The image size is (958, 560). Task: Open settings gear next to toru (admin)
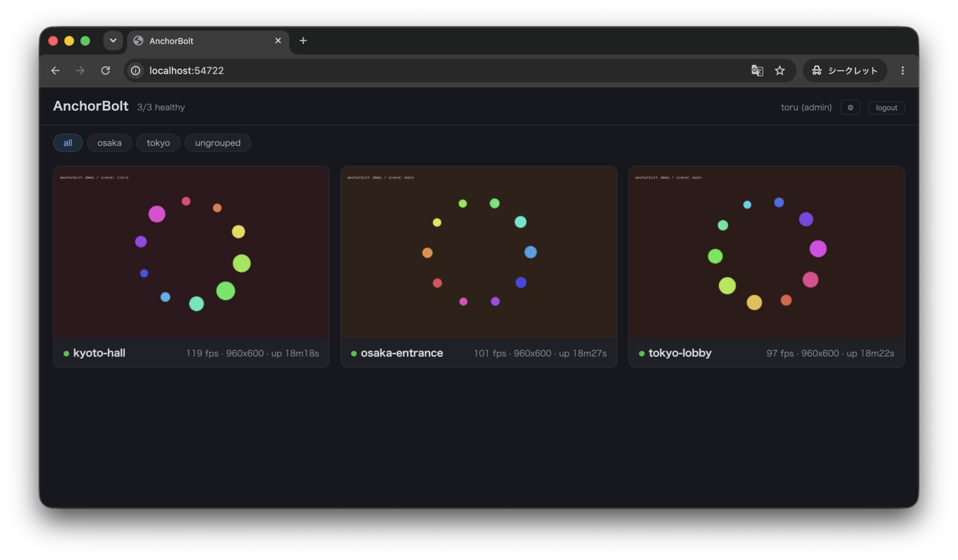click(x=850, y=108)
